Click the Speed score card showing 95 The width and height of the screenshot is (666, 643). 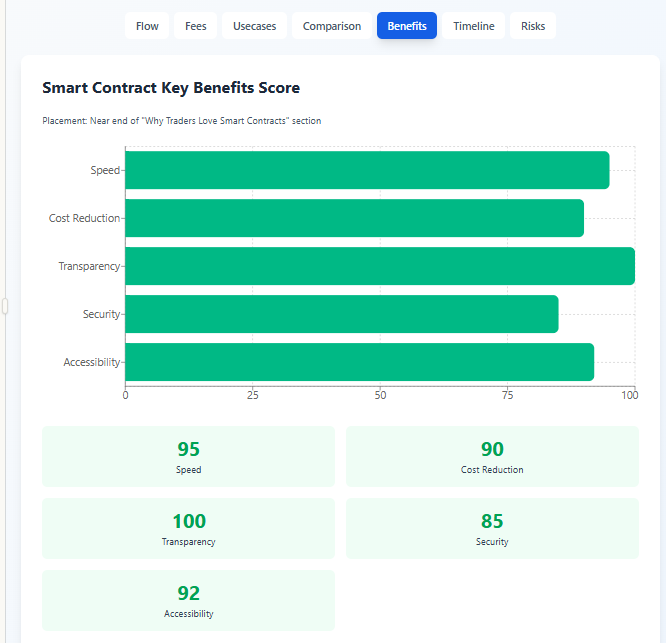pyautogui.click(x=188, y=457)
